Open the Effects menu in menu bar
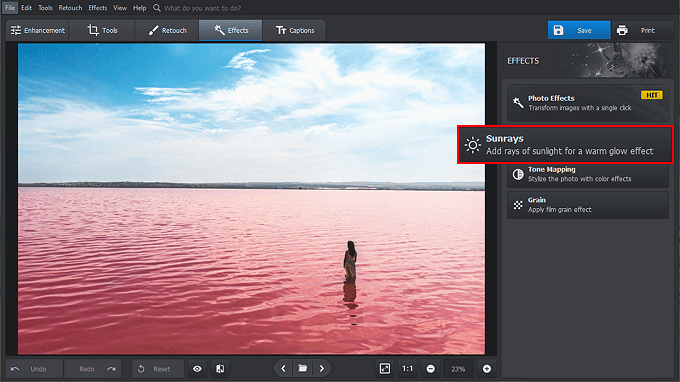 98,8
